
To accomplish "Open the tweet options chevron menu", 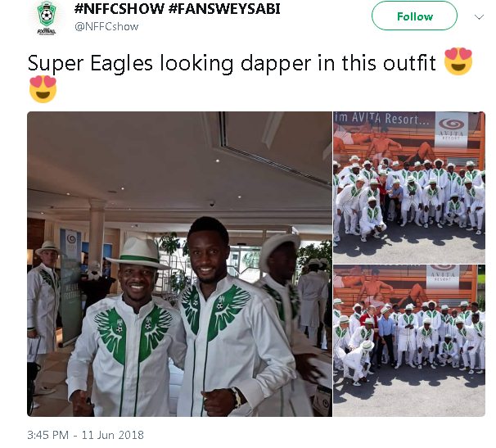I will pyautogui.click(x=480, y=16).
